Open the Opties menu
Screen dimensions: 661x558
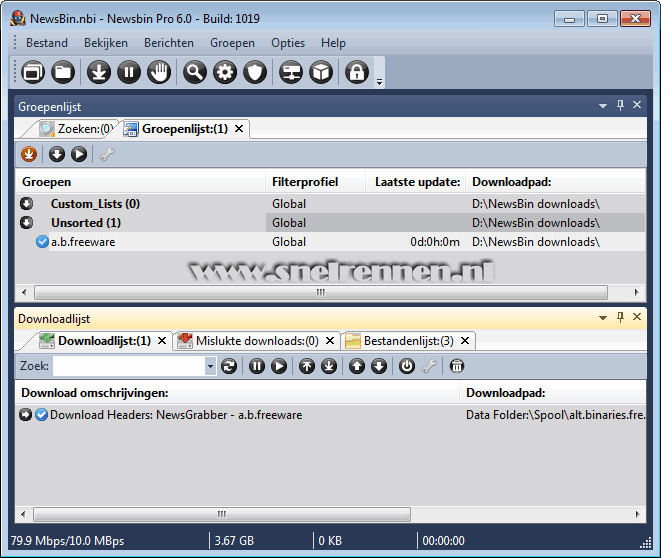(288, 43)
